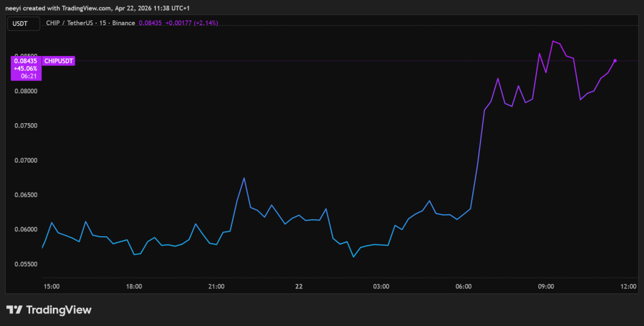The image size is (644, 326).
Task: Click the Binance exchange label
Action: pos(122,23)
